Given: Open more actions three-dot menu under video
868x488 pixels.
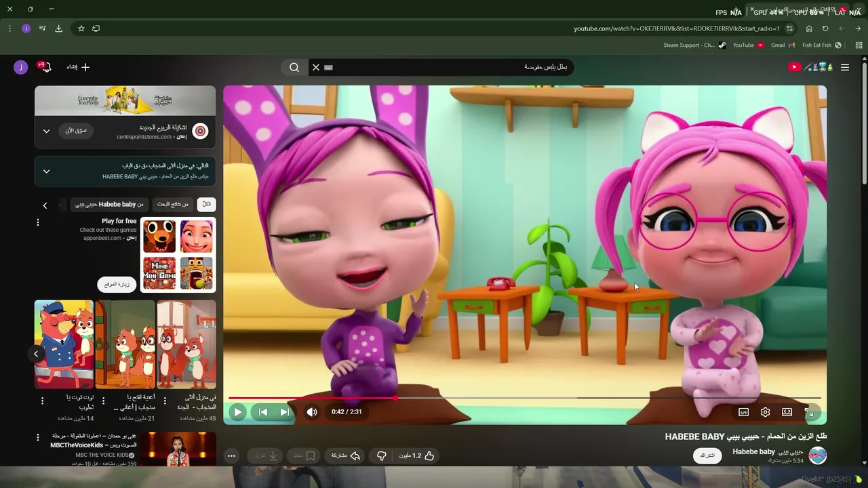Looking at the screenshot, I should point(231,456).
